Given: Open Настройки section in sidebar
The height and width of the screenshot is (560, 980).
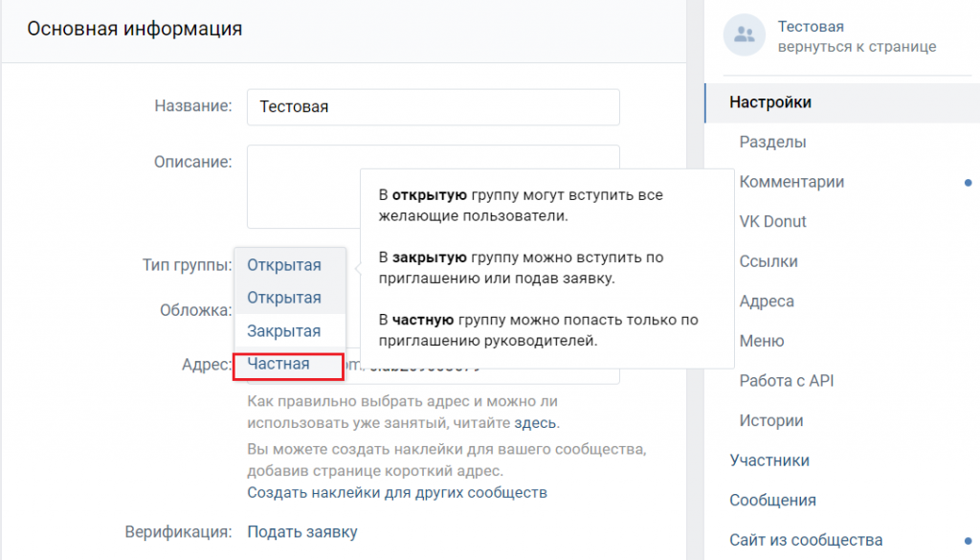Looking at the screenshot, I should (769, 102).
